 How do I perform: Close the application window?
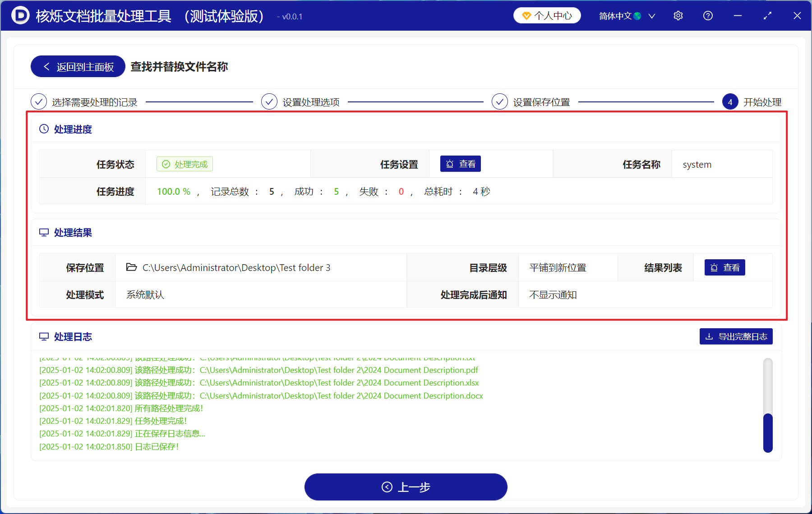click(797, 16)
